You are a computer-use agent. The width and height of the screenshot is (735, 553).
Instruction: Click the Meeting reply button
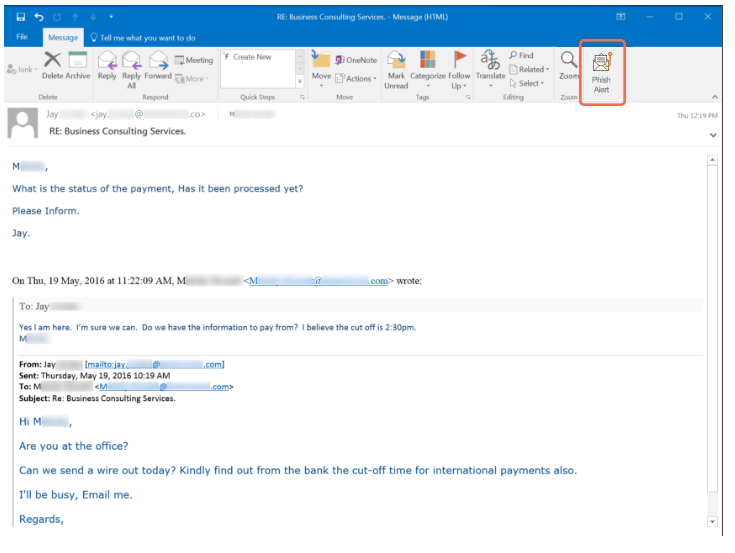point(194,60)
